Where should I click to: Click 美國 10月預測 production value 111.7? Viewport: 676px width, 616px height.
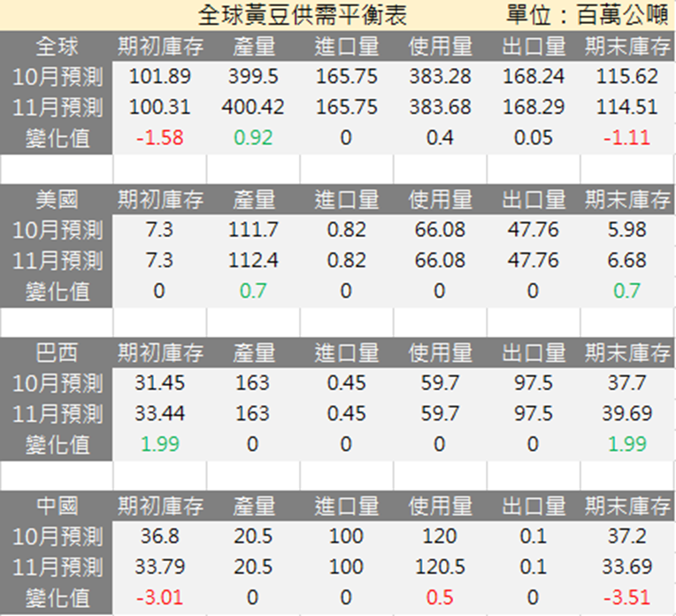point(253,230)
